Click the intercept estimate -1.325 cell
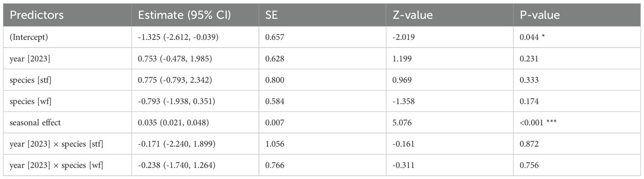This screenshot has width=644, height=179. (x=179, y=38)
